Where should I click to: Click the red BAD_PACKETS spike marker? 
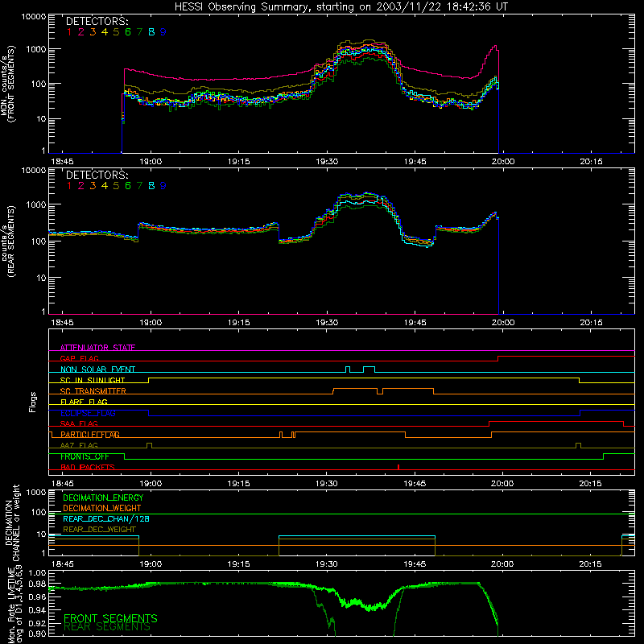(398, 467)
